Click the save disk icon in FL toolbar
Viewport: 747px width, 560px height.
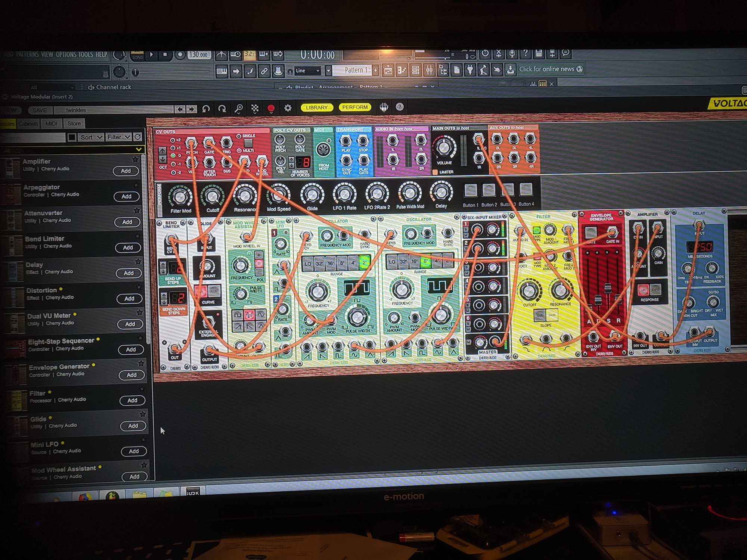(539, 53)
